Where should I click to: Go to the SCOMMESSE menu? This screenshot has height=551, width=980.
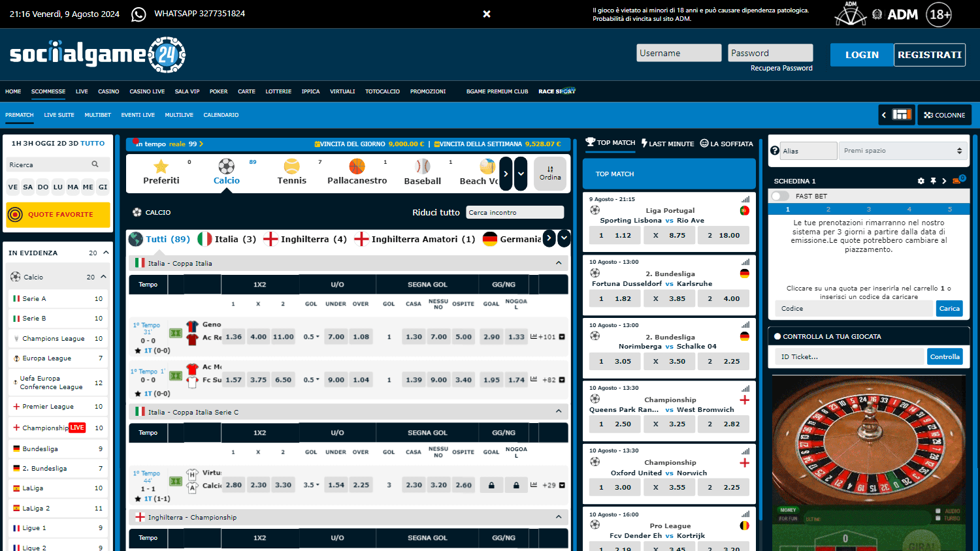[48, 91]
